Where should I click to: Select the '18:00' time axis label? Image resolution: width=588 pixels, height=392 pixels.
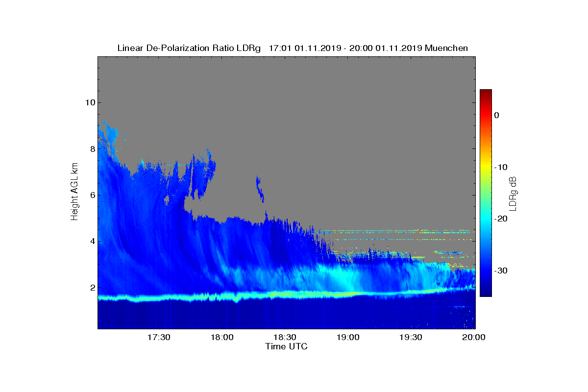[221, 337]
